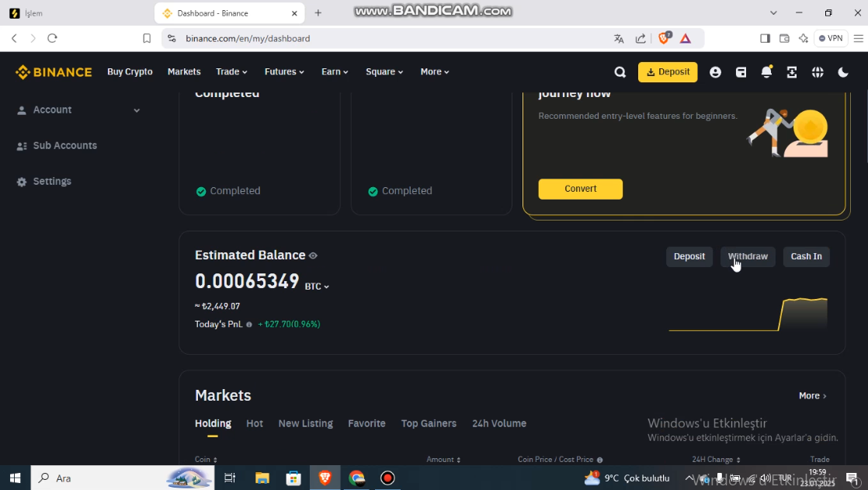Open the wallet icon in Binance header

741,72
